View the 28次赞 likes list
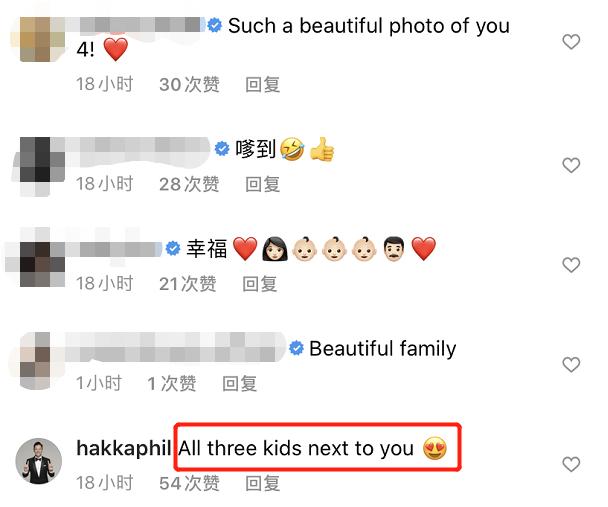 (189, 184)
